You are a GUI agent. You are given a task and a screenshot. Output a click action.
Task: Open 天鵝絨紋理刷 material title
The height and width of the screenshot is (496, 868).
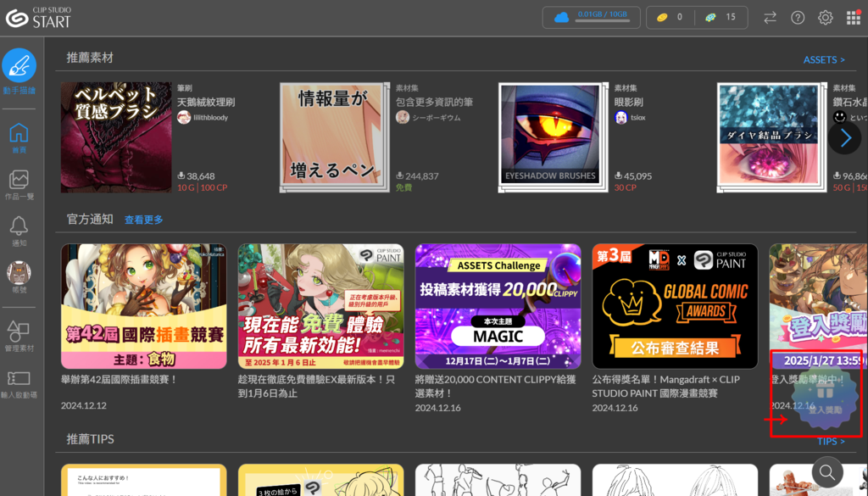tap(206, 102)
